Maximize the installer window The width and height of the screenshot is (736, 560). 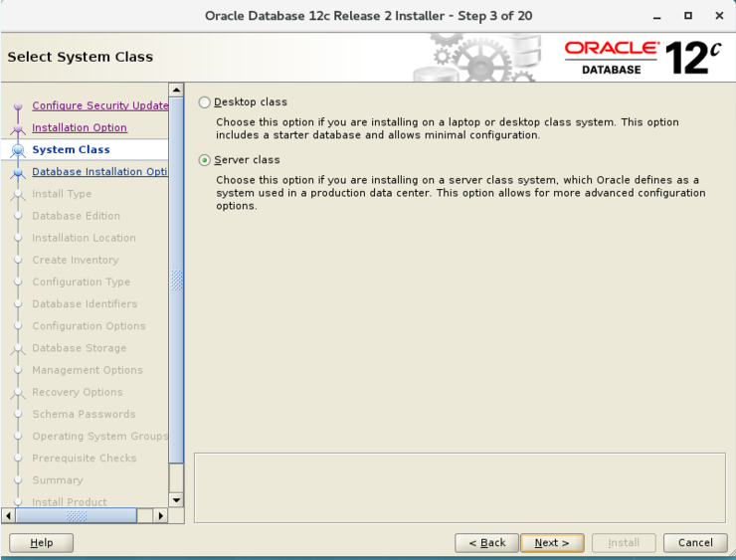click(688, 16)
